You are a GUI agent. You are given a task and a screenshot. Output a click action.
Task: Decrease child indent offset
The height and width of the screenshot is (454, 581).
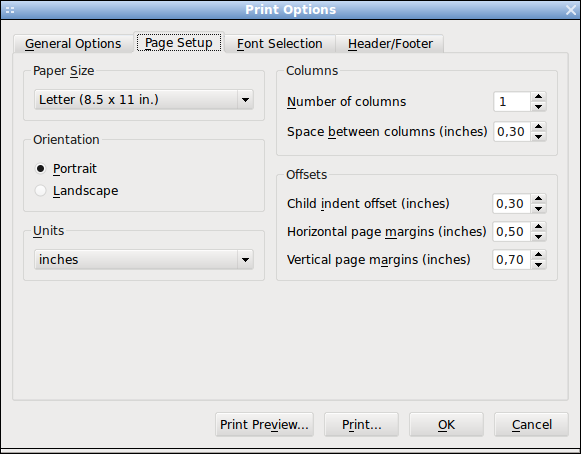click(x=538, y=209)
